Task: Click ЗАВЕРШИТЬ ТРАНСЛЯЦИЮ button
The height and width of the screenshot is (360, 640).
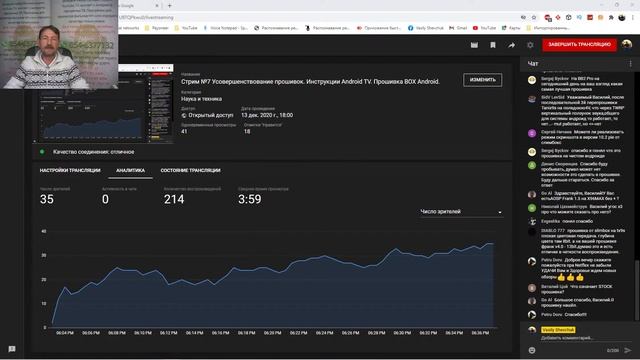Action: pos(579,44)
